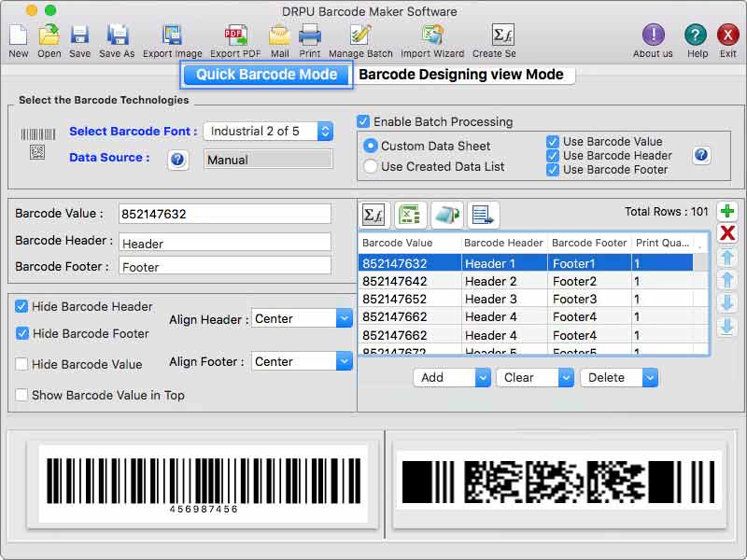Open the Select Barcode Font dropdown
This screenshot has width=747, height=560.
pos(268,132)
